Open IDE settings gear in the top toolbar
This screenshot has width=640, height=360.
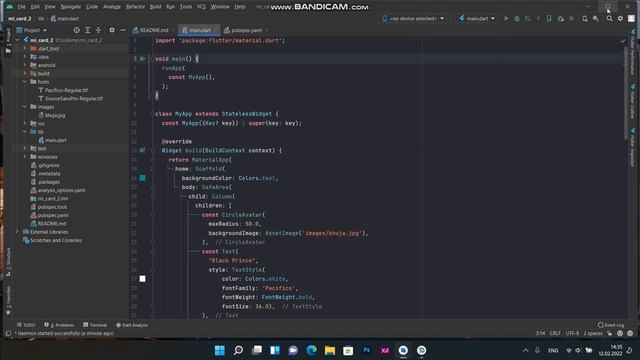pyautogui.click(x=620, y=18)
